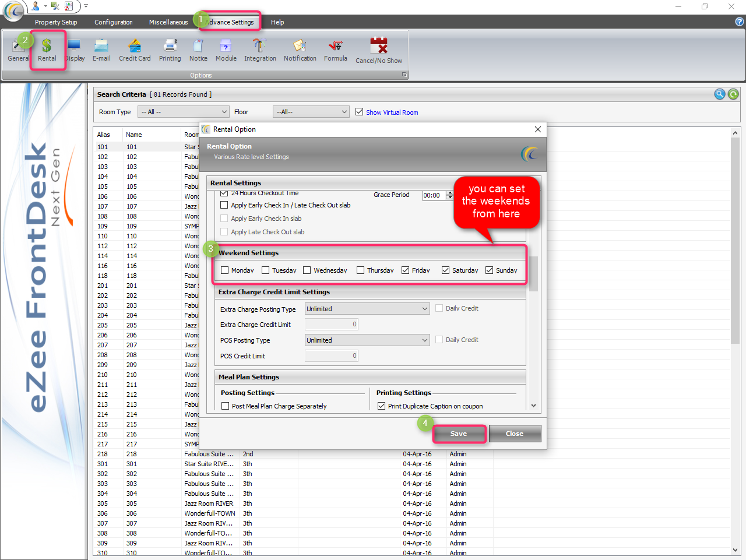Close the Rental Option dialog with X
This screenshot has width=746, height=560.
pos(538,129)
